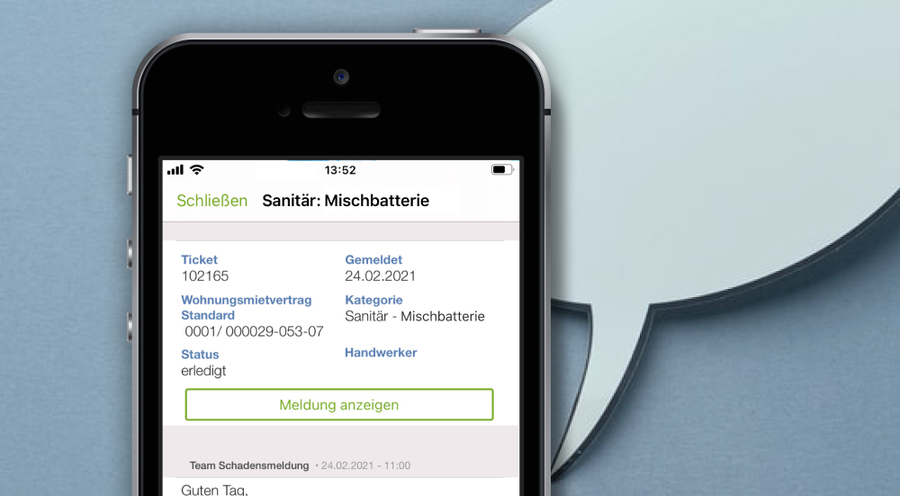The width and height of the screenshot is (900, 496).
Task: Tap the Wohnungsmietvertrag Standard label
Action: coord(246,308)
